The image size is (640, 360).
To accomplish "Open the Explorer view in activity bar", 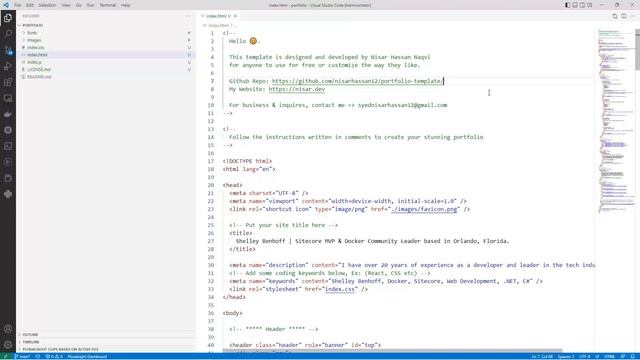I will coord(8,18).
